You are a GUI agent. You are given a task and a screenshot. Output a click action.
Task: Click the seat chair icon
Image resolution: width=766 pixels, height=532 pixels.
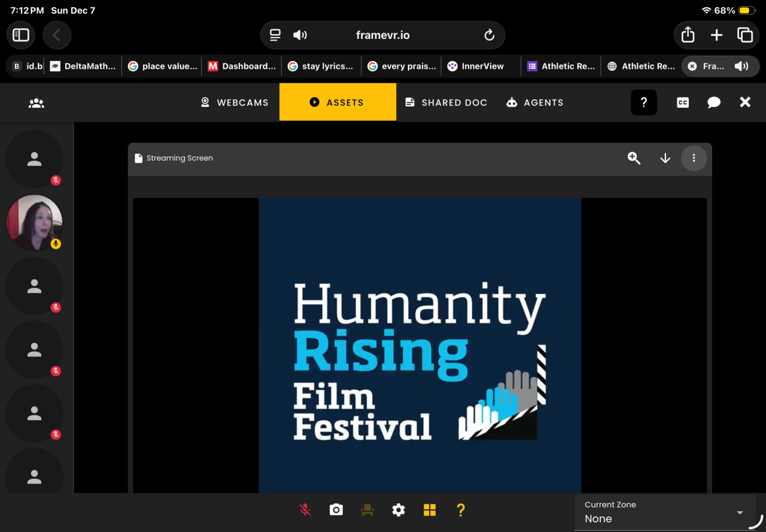[x=367, y=510]
